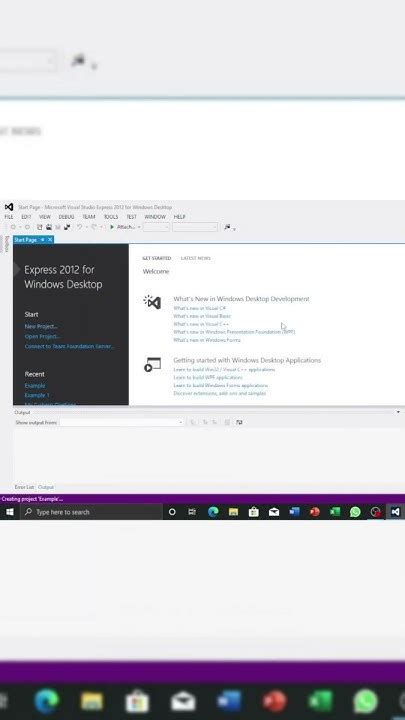Click the Creating project 'Example' status text
The width and height of the screenshot is (405, 720).
[32, 499]
